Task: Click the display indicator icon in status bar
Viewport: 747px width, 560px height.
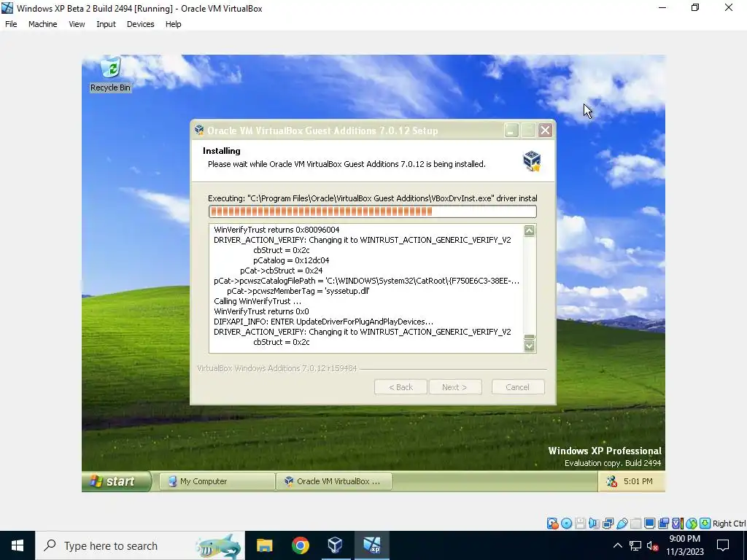Action: coord(649,524)
